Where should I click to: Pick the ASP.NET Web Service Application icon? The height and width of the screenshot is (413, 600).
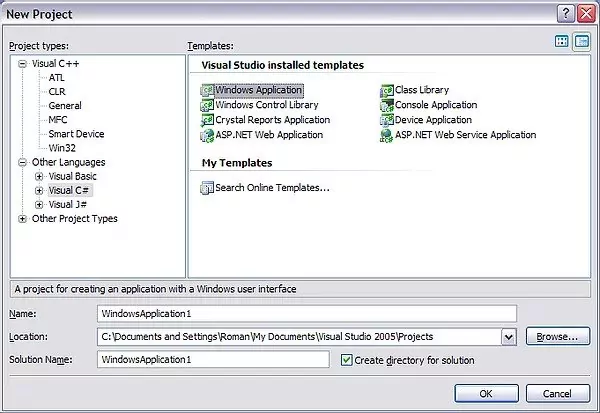(x=386, y=135)
